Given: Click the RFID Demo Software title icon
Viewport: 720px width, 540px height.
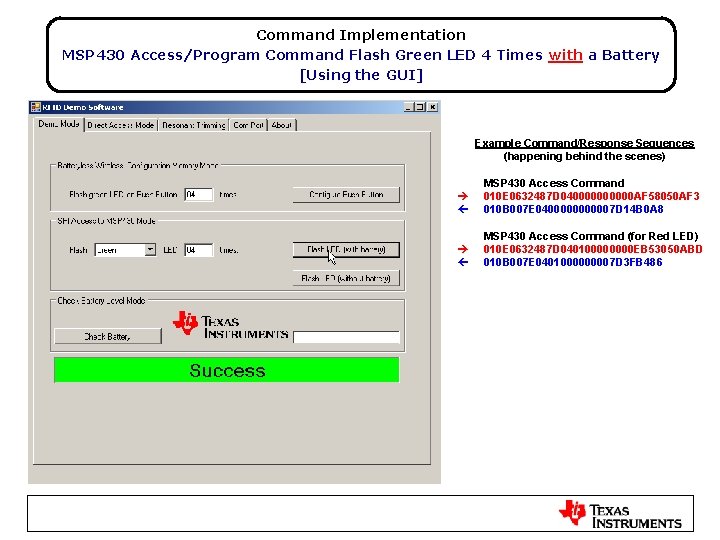Looking at the screenshot, I should [35, 107].
